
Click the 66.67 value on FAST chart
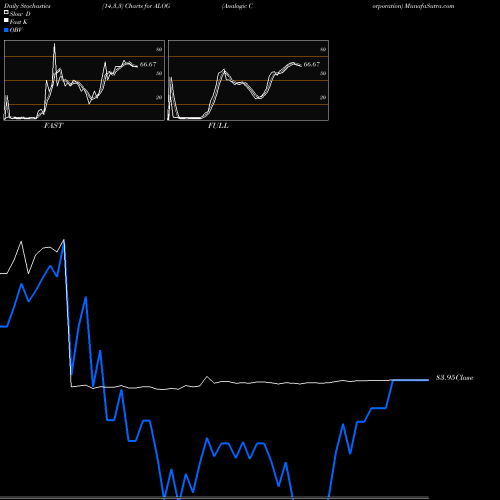coord(148,64)
